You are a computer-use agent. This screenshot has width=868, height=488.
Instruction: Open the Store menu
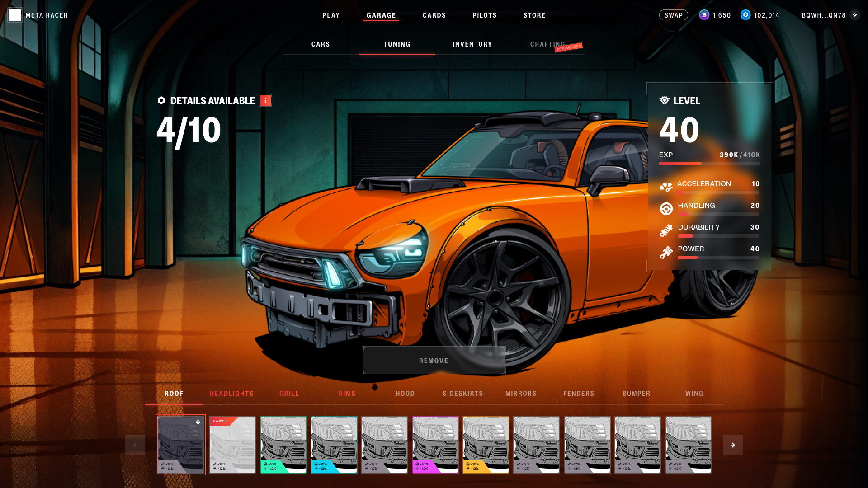[534, 15]
